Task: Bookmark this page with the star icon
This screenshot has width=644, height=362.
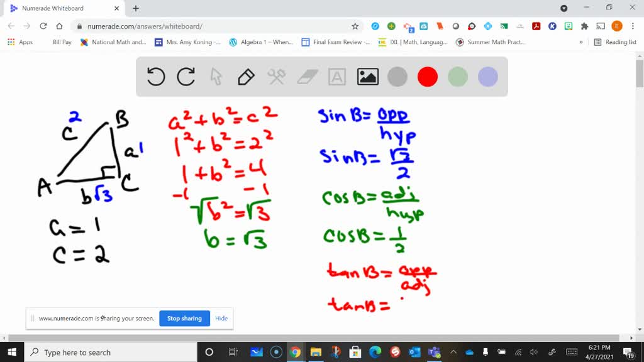Action: pos(355,26)
